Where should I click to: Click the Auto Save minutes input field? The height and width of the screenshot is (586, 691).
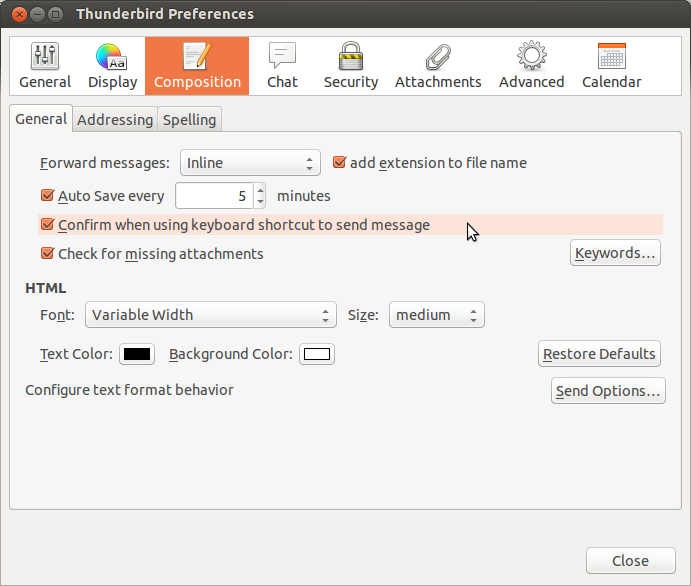point(213,196)
